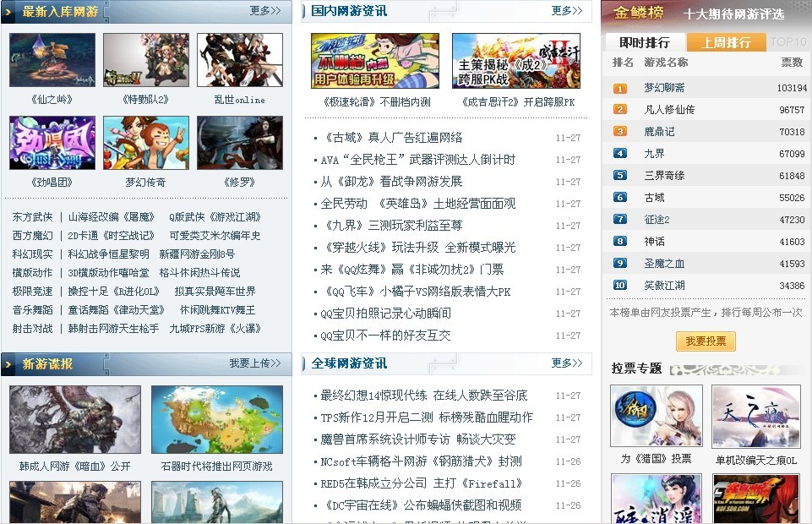
Task: Open 山海经改编《屠魔》 link
Action: tap(112, 217)
